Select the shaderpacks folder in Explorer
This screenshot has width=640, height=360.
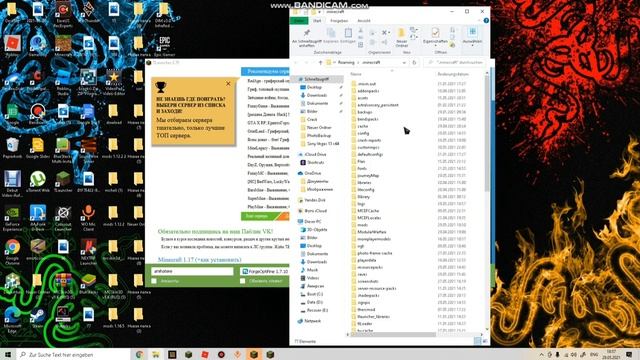[x=368, y=296]
